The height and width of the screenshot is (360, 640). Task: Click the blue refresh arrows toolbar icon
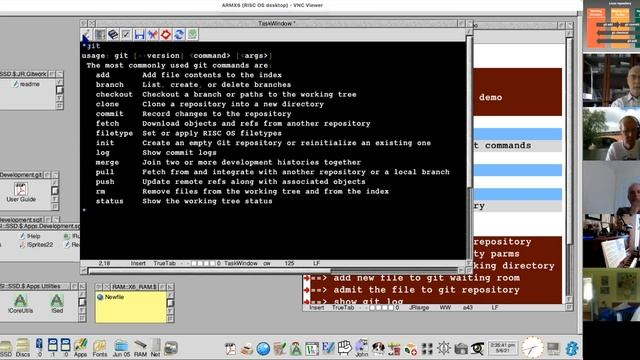[179, 35]
